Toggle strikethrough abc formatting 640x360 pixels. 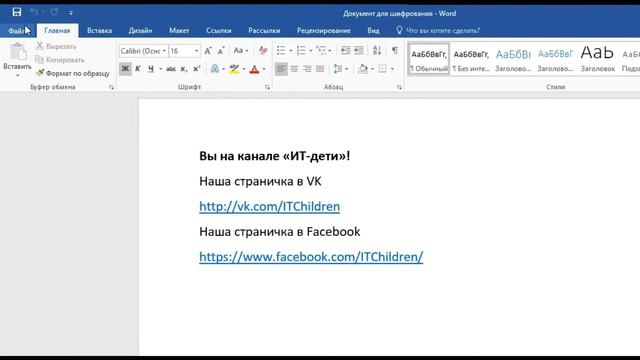coord(171,69)
